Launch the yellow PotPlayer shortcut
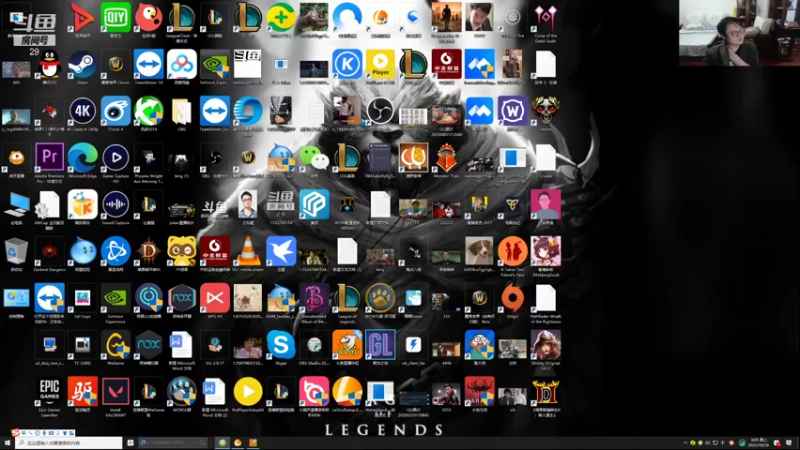Viewport: 800px width, 450px height. click(380, 64)
